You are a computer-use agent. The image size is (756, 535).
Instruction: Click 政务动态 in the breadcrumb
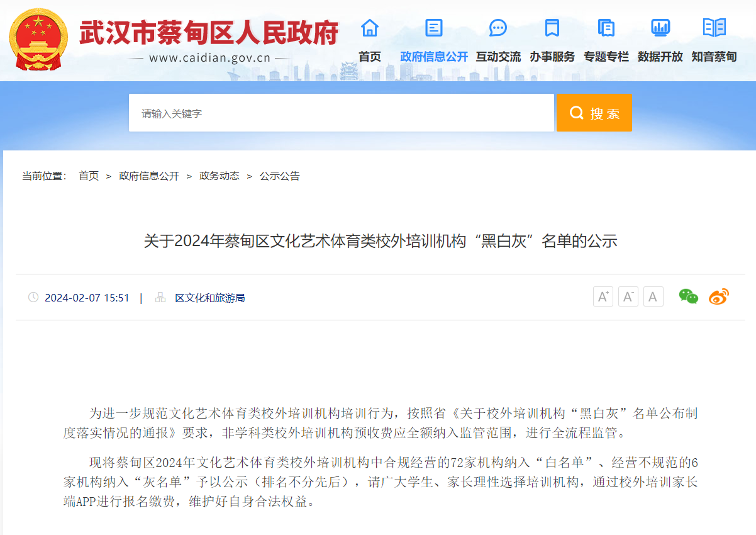220,176
